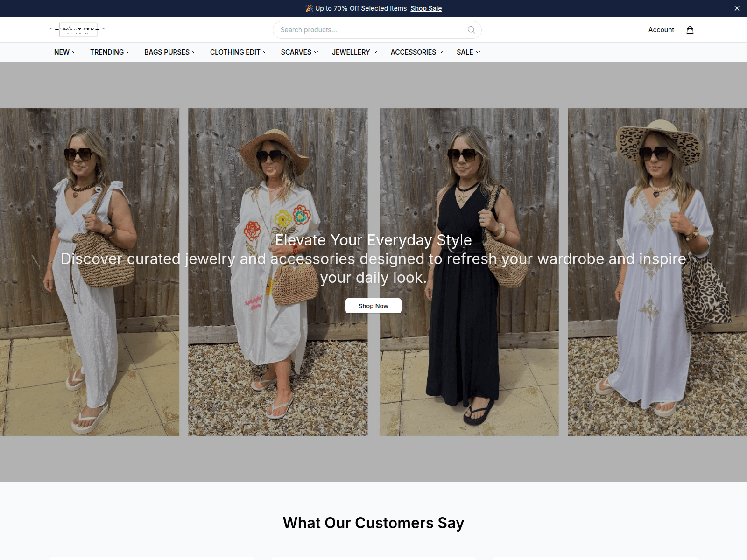Open the SALE menu item

coord(468,52)
